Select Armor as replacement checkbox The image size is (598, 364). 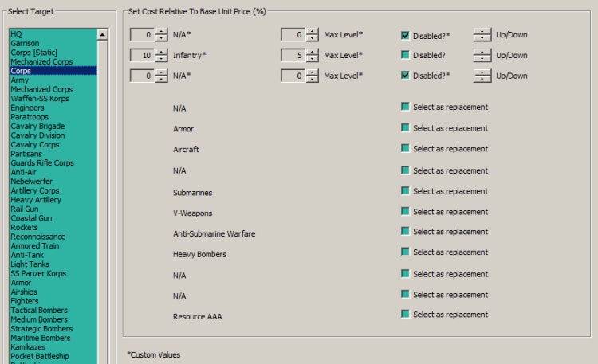point(406,127)
